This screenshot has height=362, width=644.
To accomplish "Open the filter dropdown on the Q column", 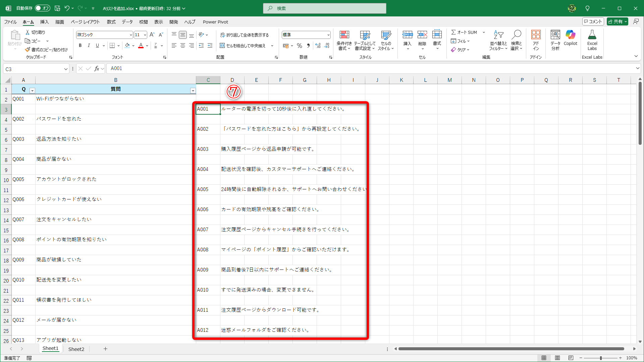I will [x=32, y=90].
